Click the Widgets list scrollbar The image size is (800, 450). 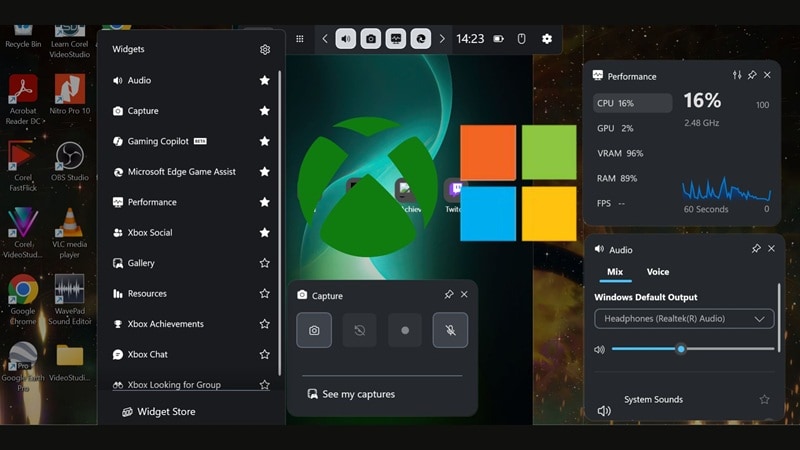[x=280, y=223]
